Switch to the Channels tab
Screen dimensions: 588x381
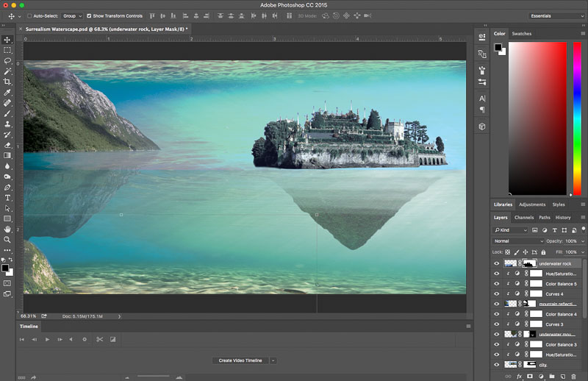(x=524, y=217)
